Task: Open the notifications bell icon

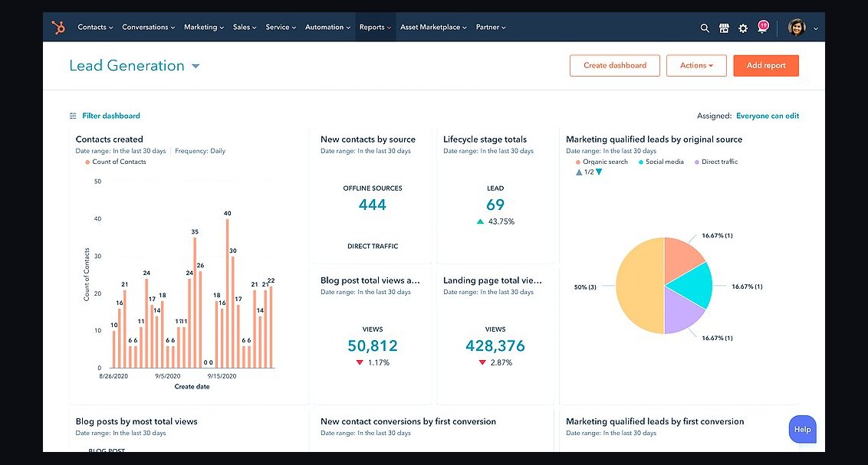Action: (x=763, y=27)
